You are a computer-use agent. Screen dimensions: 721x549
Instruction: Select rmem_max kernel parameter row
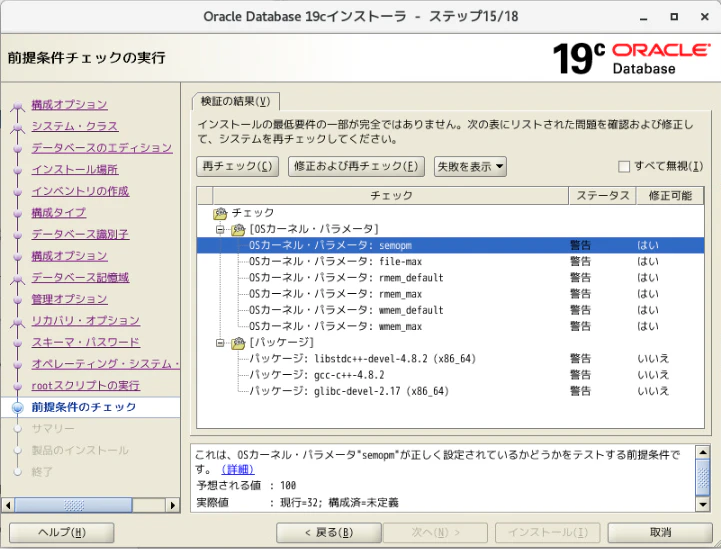coord(450,294)
